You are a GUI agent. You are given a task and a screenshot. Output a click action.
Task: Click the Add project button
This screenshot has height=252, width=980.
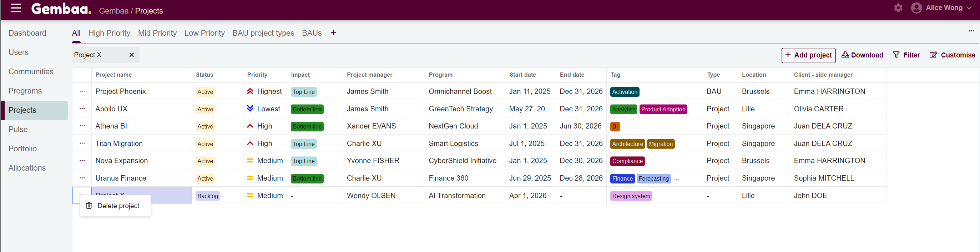point(808,55)
